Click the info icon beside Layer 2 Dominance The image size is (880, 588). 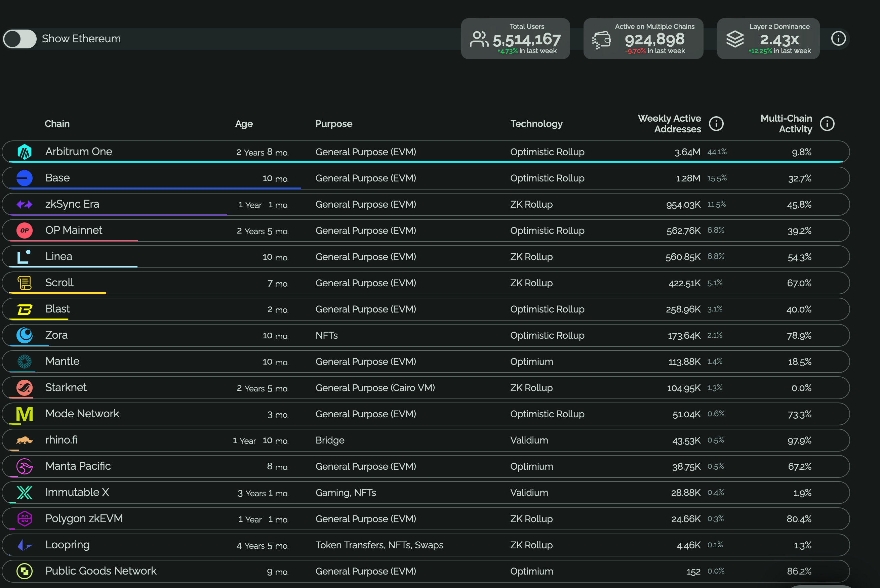click(838, 38)
